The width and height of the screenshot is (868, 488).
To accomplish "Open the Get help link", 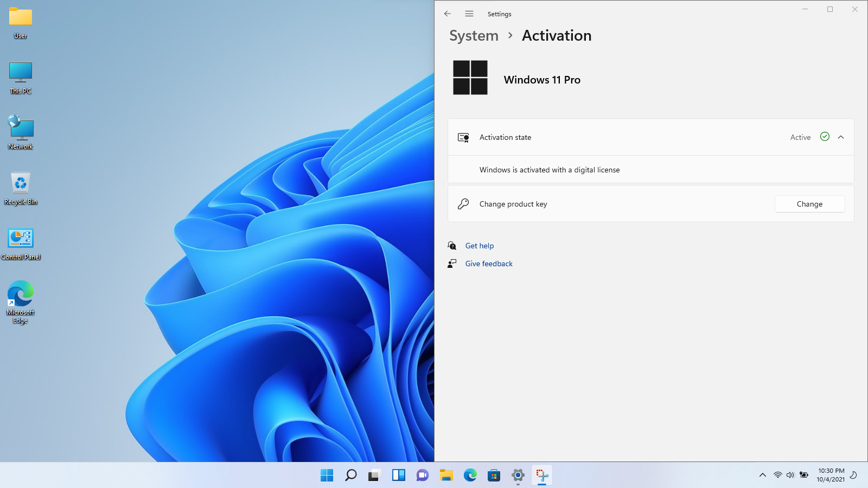I will pyautogui.click(x=480, y=246).
